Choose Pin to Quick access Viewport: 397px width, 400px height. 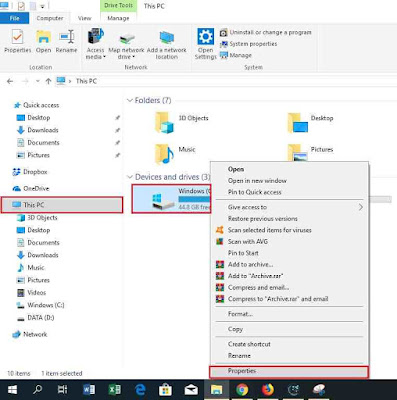289,192
